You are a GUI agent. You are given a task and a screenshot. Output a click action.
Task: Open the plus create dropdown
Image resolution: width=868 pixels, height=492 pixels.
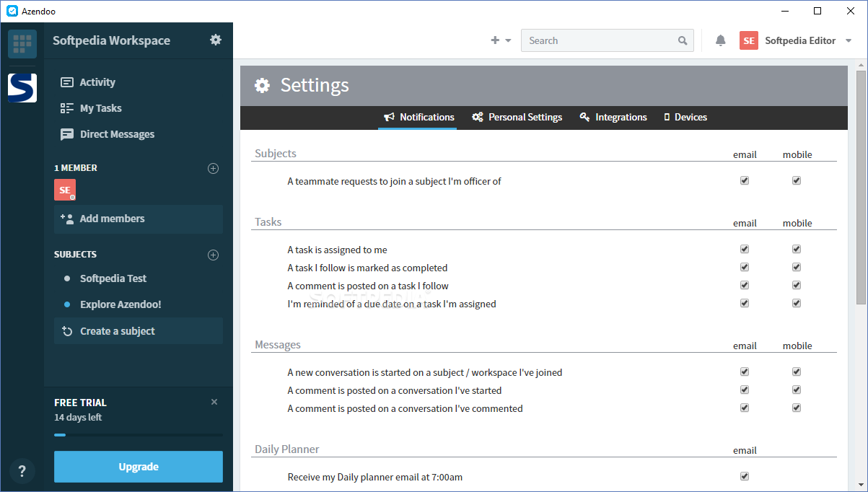(501, 40)
